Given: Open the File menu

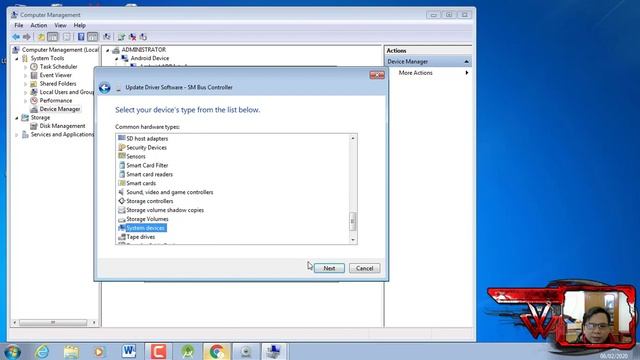Looking at the screenshot, I should point(19,25).
